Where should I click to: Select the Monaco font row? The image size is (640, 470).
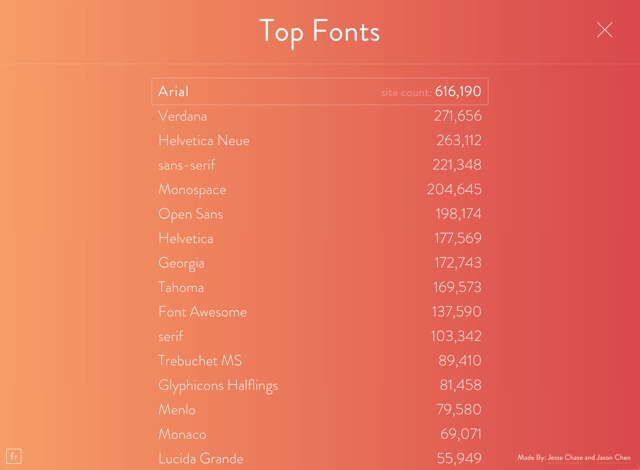click(320, 434)
